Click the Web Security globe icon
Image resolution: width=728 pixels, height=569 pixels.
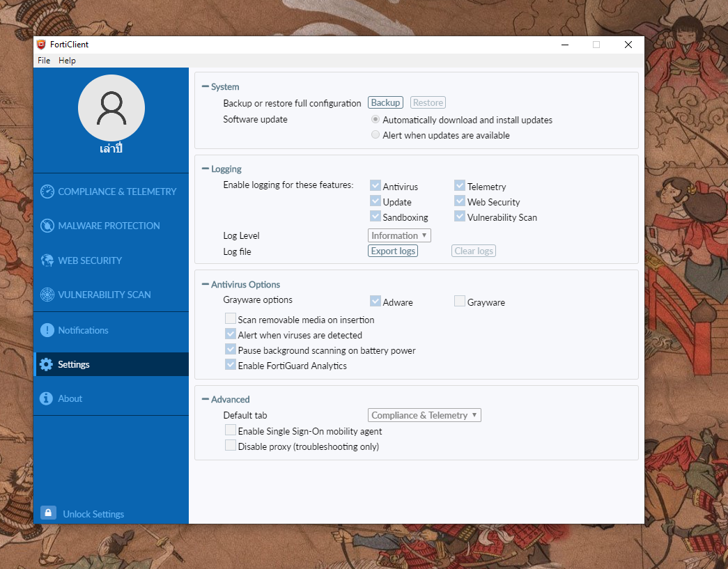(47, 260)
